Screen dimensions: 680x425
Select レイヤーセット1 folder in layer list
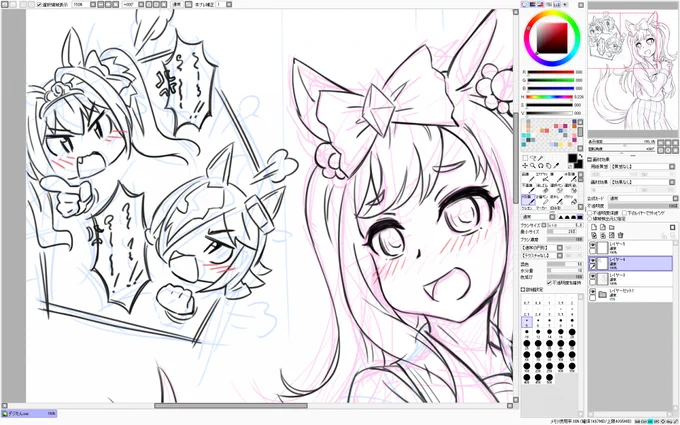click(x=631, y=294)
